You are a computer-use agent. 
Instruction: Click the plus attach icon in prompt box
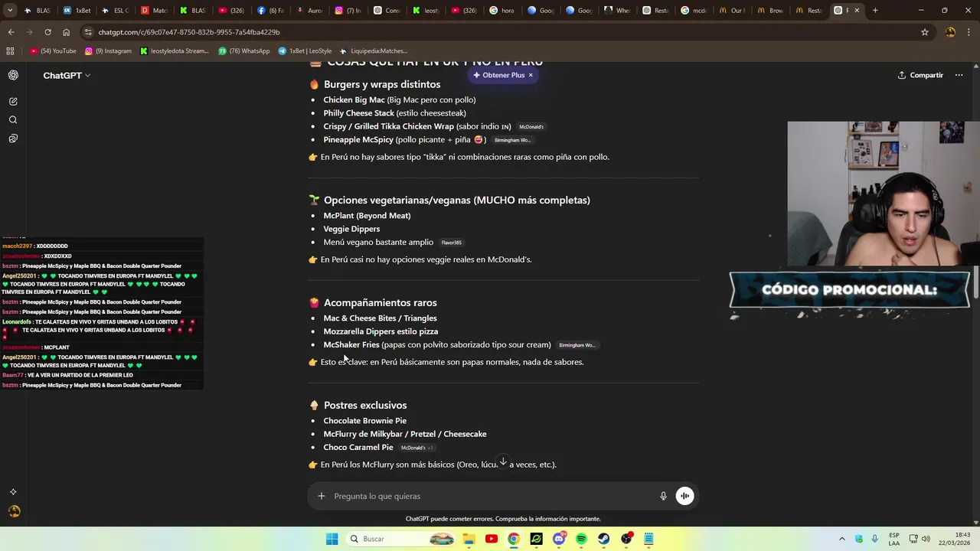[322, 496]
